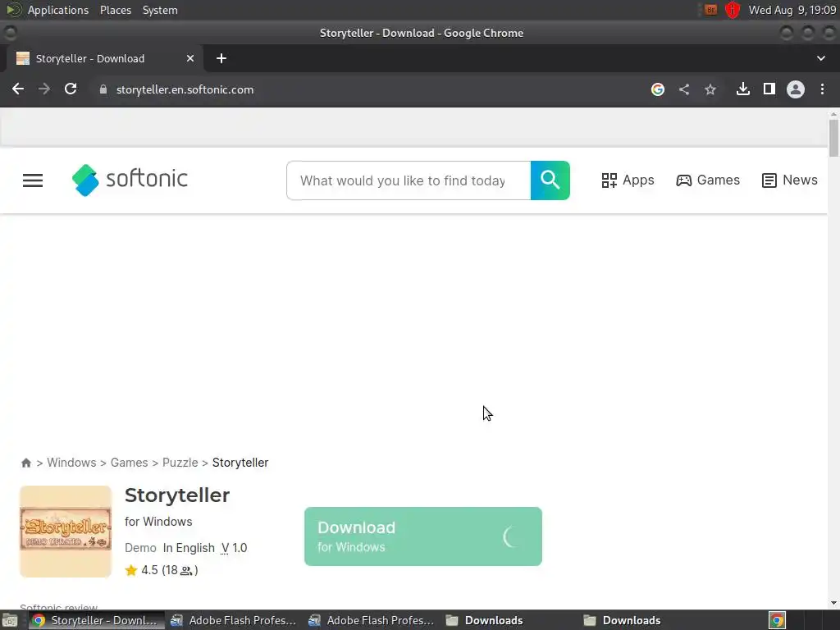
Task: Open Games section in Softonic header
Action: pos(708,180)
